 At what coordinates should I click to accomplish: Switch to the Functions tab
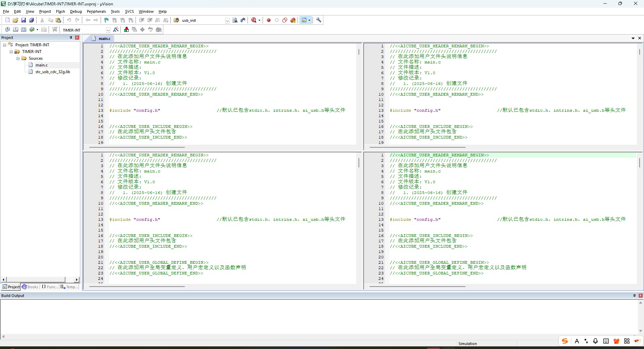pyautogui.click(x=50, y=287)
